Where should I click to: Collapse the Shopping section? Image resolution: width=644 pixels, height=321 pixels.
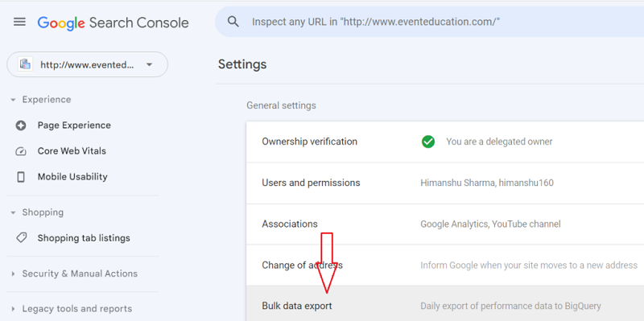click(37, 212)
